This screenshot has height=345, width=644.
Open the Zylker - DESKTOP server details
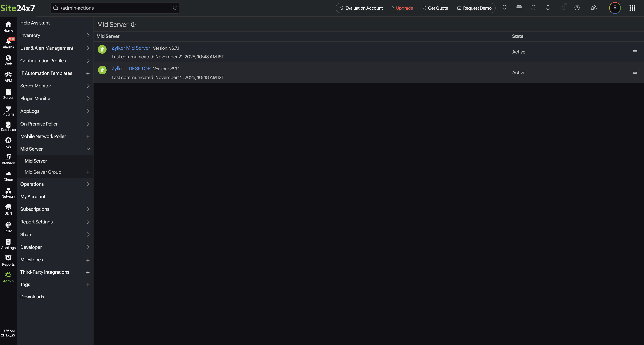point(131,69)
